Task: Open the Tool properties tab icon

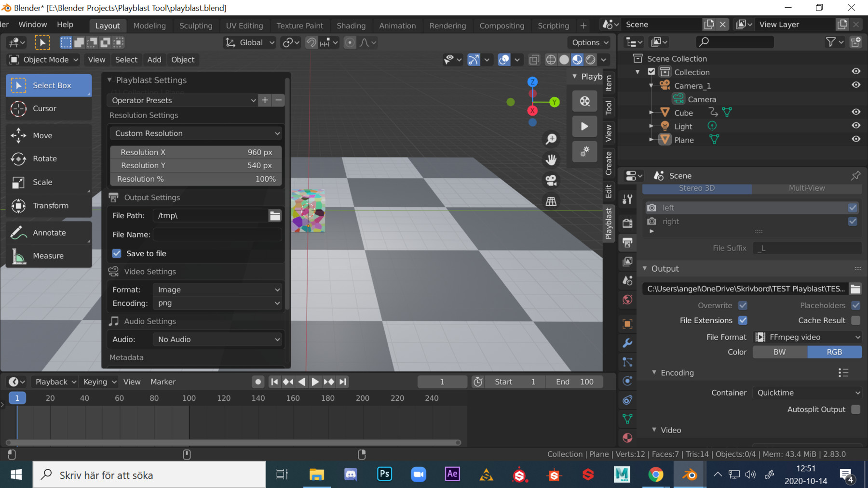Action: point(627,199)
